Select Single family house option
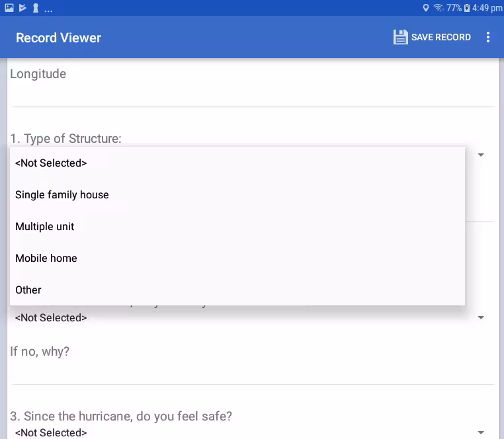Viewport: 504px width, 439px height. tap(237, 195)
